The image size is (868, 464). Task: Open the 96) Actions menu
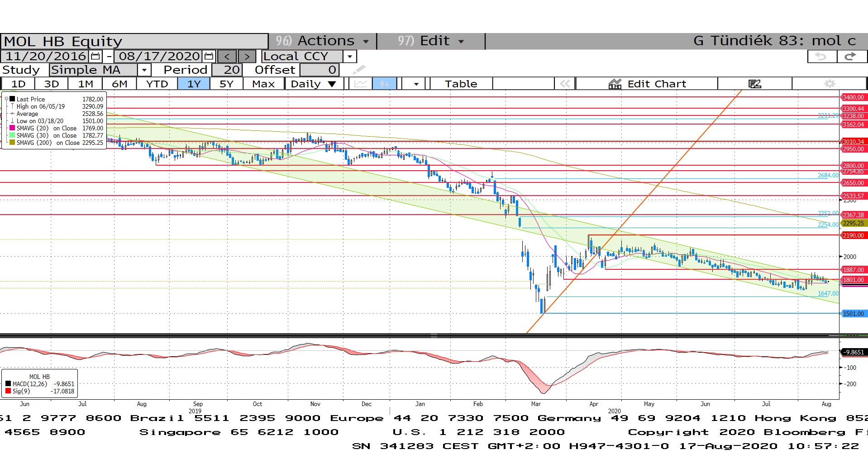point(322,41)
